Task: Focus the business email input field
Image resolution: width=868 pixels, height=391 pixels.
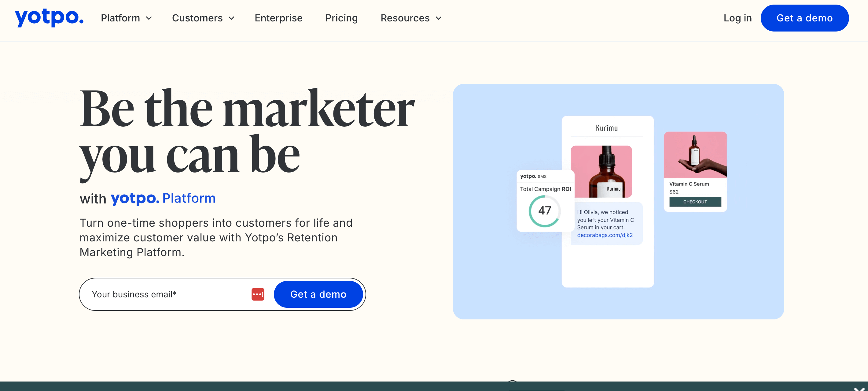Action: (168, 294)
